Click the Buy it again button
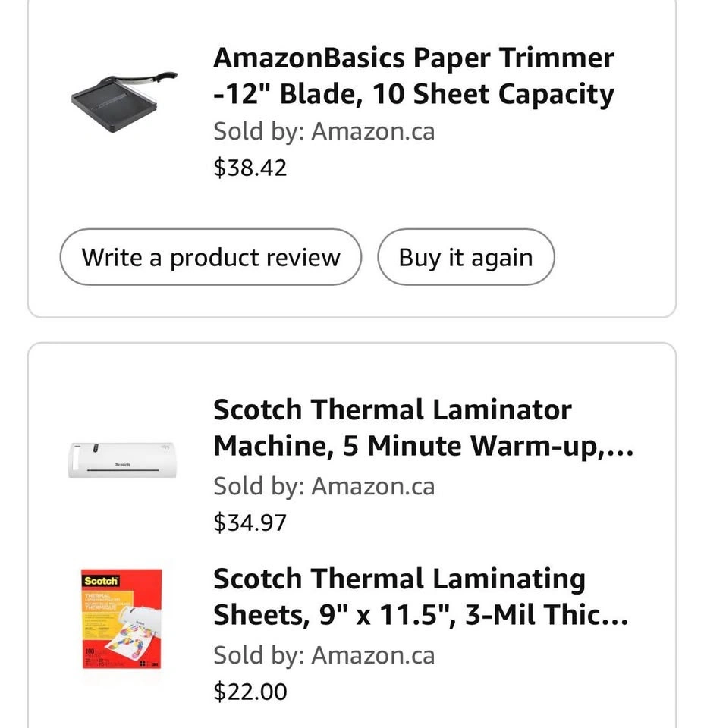The height and width of the screenshot is (728, 704). click(466, 258)
